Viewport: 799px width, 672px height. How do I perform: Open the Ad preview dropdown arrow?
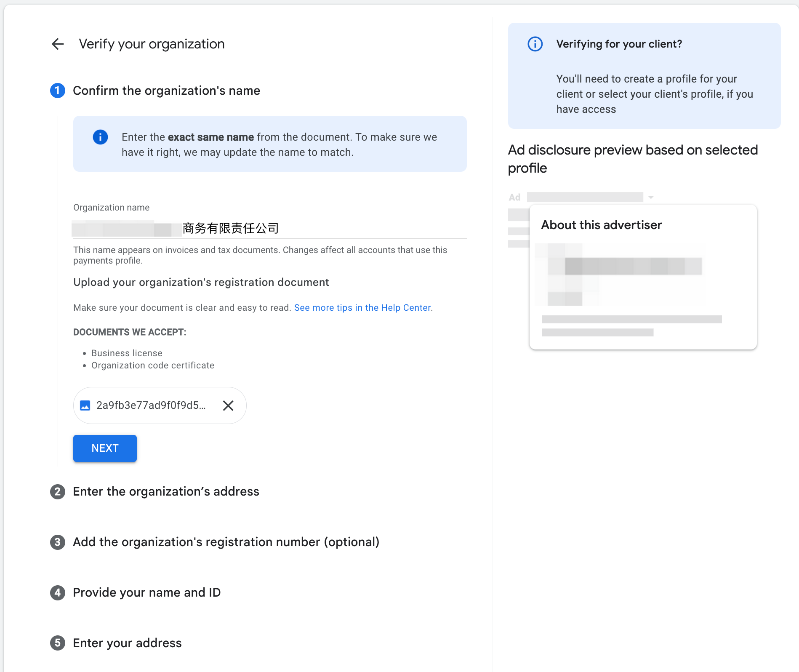[651, 197]
